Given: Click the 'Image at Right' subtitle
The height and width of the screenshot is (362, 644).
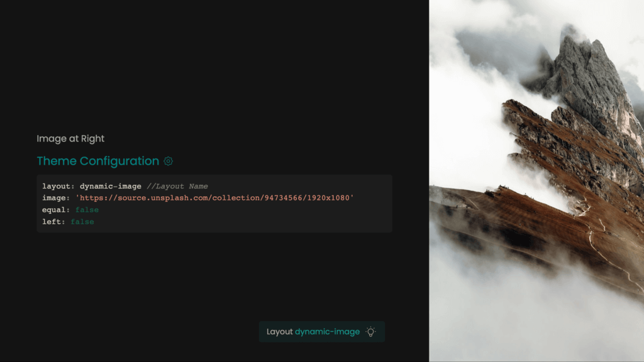Looking at the screenshot, I should (70, 139).
